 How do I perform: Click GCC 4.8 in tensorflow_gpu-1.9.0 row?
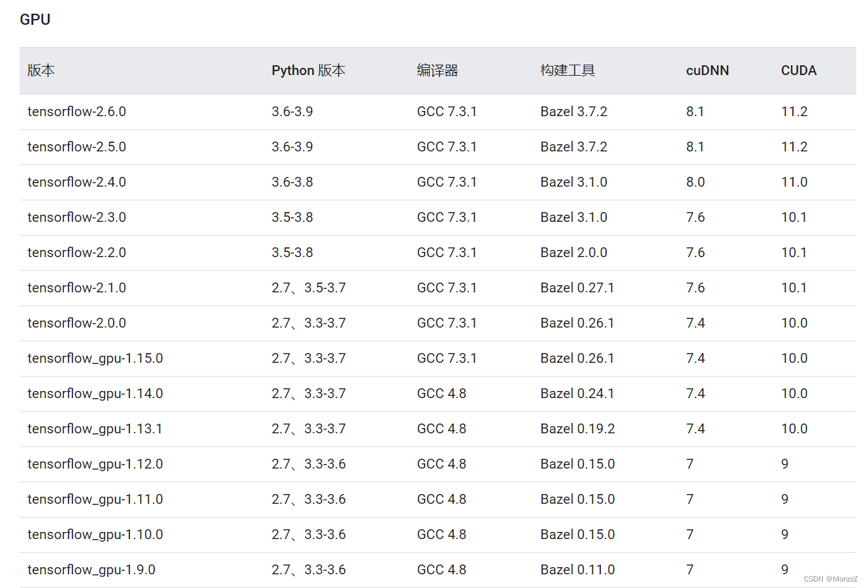pos(442,570)
